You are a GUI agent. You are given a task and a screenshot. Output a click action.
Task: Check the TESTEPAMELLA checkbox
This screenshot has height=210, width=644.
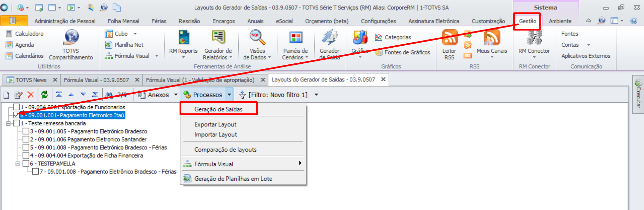[x=26, y=163]
